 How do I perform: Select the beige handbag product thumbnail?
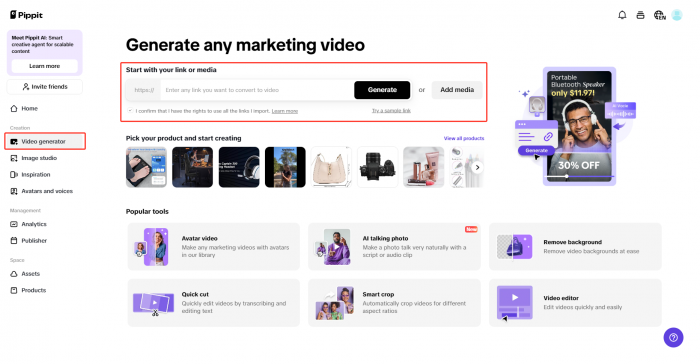click(x=331, y=167)
